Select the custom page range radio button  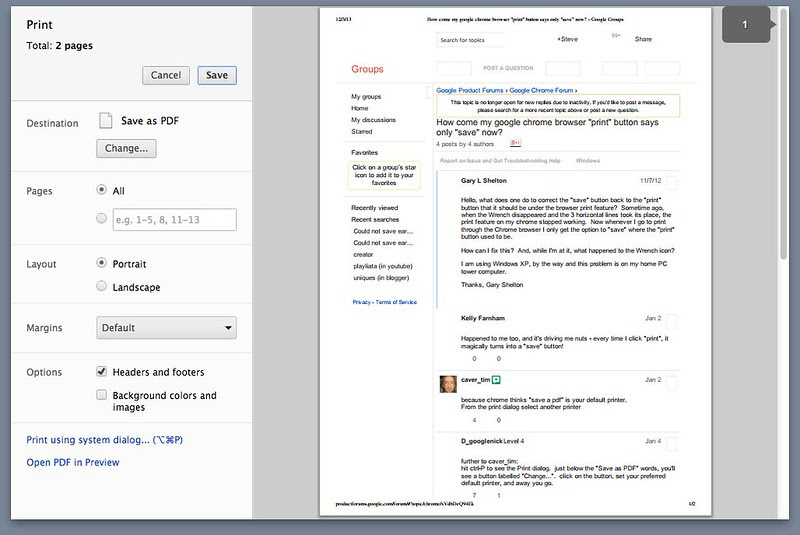(102, 218)
